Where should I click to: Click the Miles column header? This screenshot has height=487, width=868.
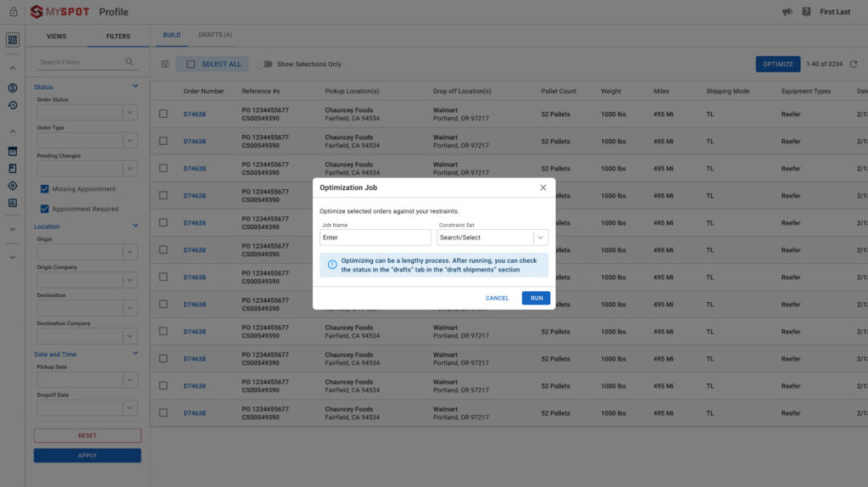[x=661, y=92]
